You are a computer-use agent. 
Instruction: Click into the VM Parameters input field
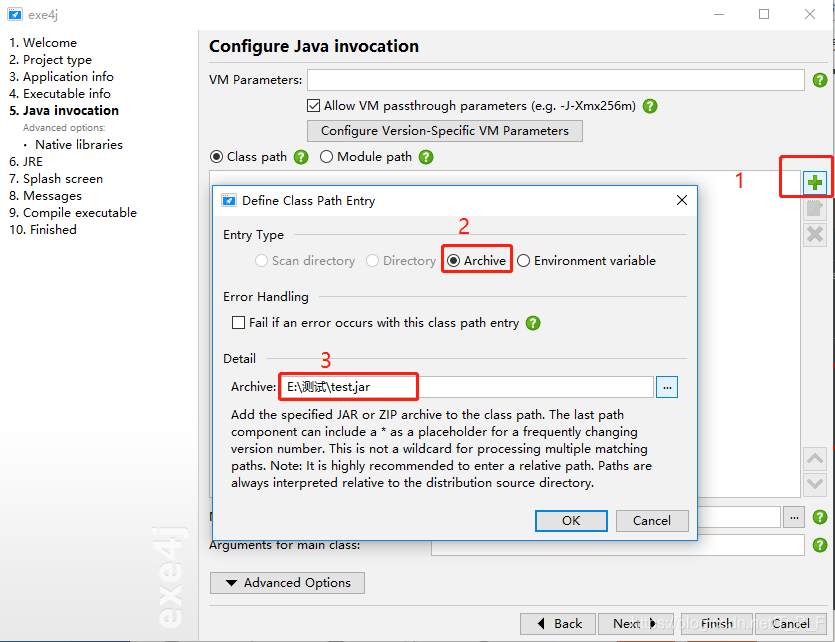(555, 80)
